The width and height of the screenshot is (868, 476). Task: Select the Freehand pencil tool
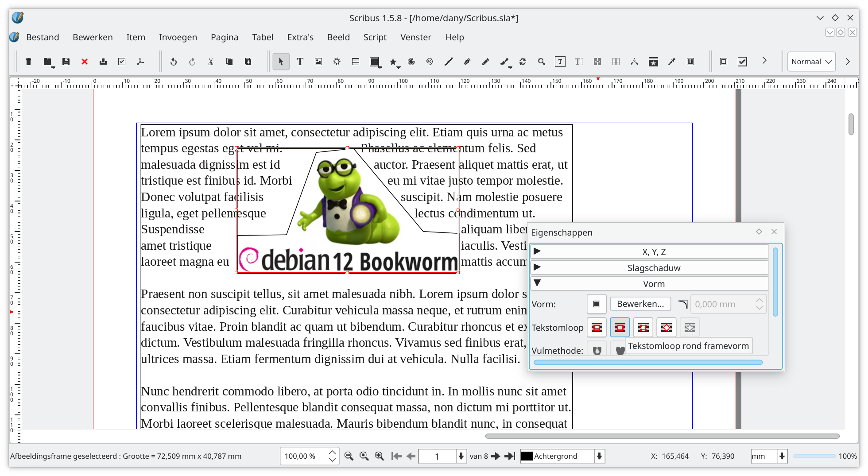486,62
